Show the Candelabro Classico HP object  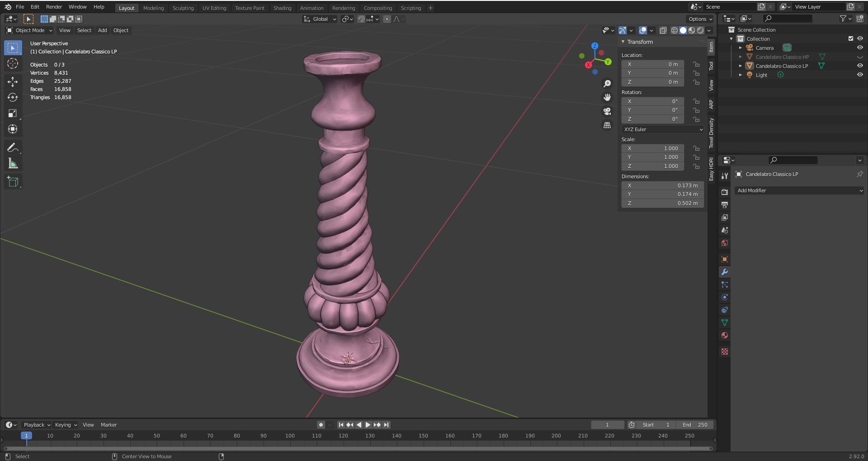860,57
